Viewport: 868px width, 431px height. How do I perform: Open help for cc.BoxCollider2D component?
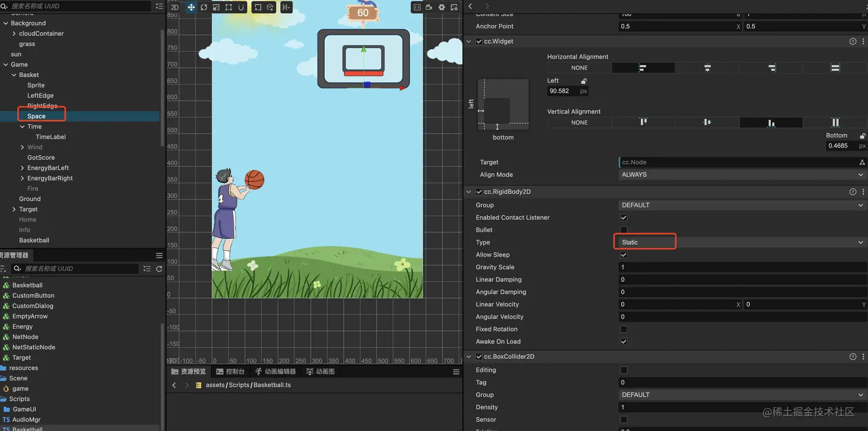tap(853, 356)
